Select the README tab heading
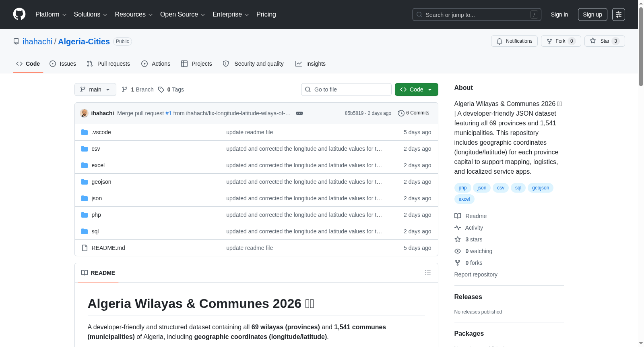The image size is (644, 347). [98, 273]
